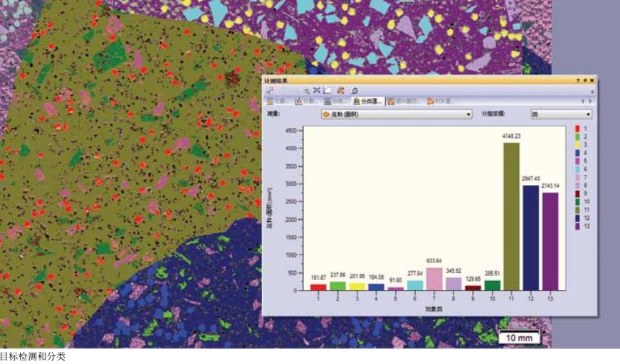Click the olive class 11 legend swatch
The image size is (620, 364).
click(577, 210)
